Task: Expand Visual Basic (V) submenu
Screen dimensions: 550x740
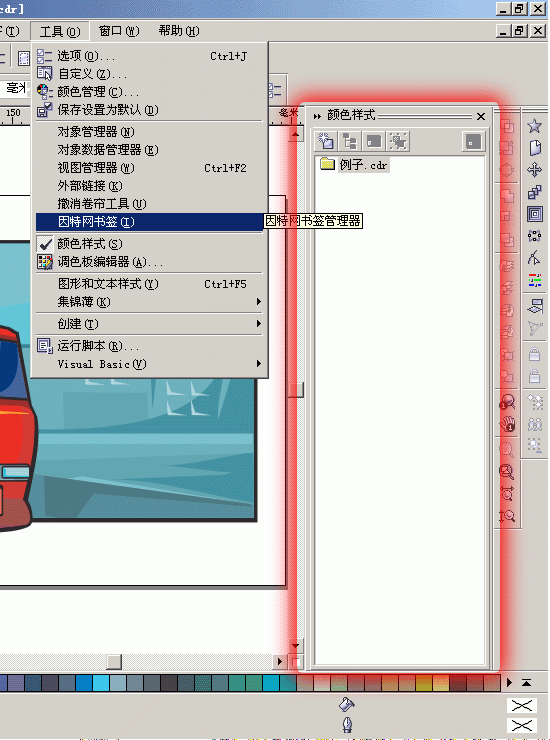Action: [x=149, y=364]
